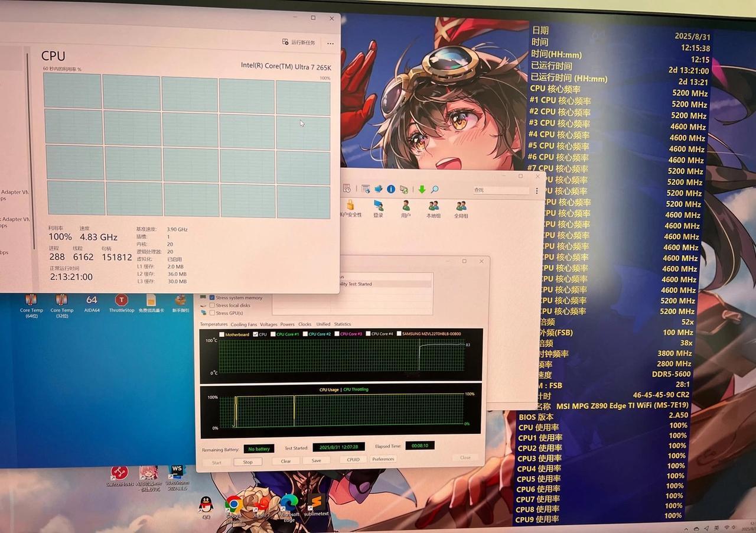Image resolution: width=756 pixels, height=533 pixels.
Task: Launch Xshell 7 desktop shortcut
Action: coord(260,508)
